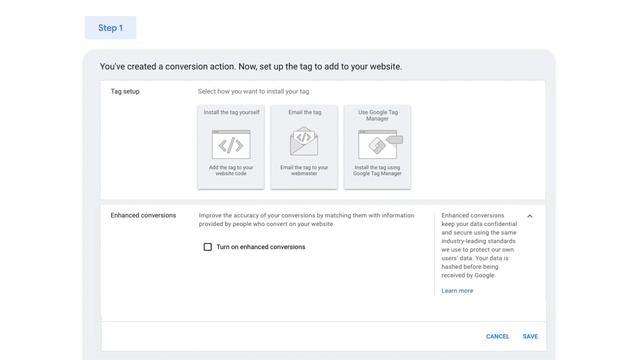Collapse the enhanced conversions info panel chevron
This screenshot has width=640, height=360.
(x=530, y=216)
